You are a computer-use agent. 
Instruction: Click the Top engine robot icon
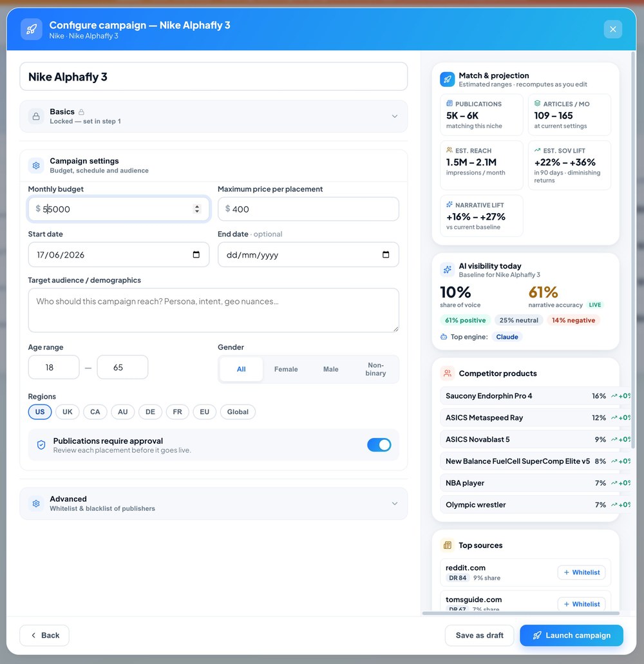pos(444,337)
